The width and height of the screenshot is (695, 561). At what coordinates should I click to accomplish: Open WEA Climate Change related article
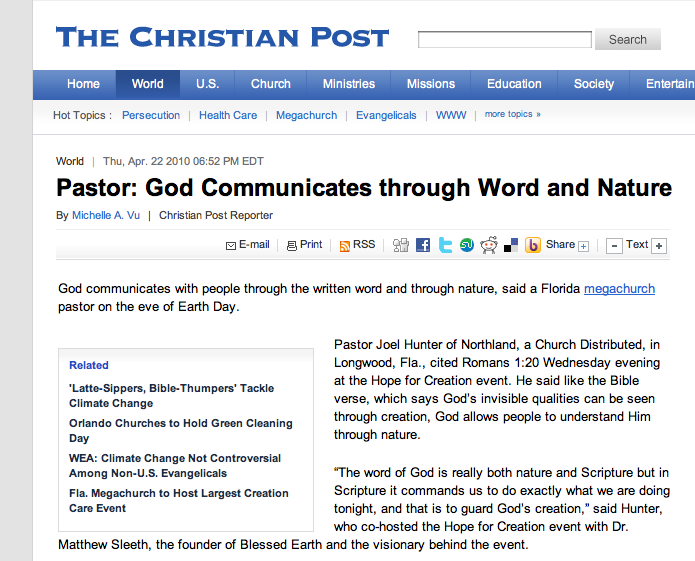coord(175,466)
